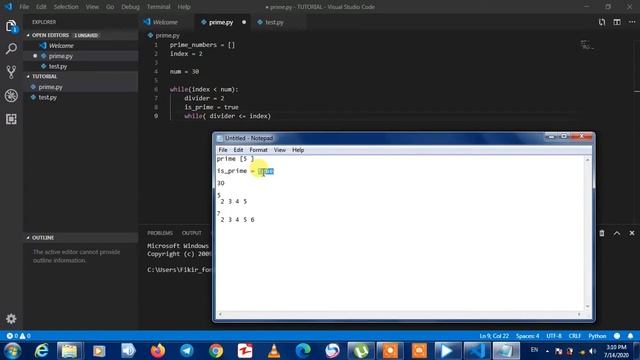Viewport: 640px width, 360px height.
Task: Switch to the Output panel tab
Action: coord(191,233)
